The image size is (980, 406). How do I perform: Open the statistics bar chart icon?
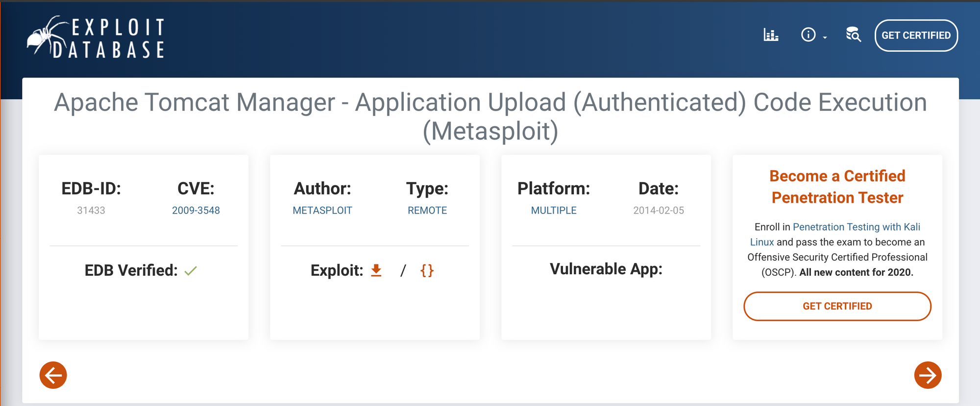771,35
